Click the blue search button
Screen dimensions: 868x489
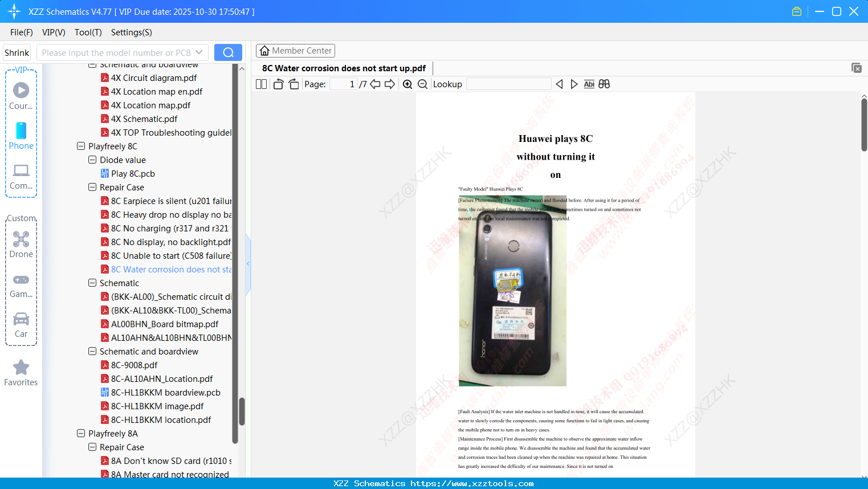228,52
